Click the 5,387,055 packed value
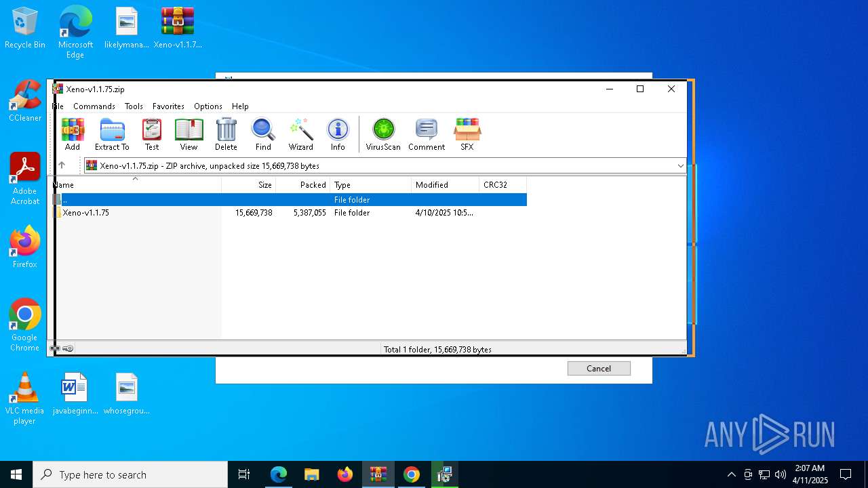 pyautogui.click(x=310, y=213)
